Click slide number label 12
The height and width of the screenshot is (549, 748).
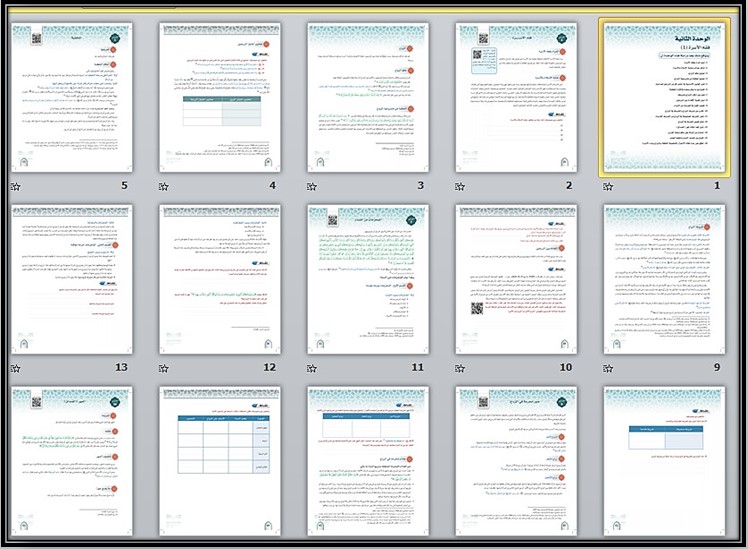click(x=270, y=367)
